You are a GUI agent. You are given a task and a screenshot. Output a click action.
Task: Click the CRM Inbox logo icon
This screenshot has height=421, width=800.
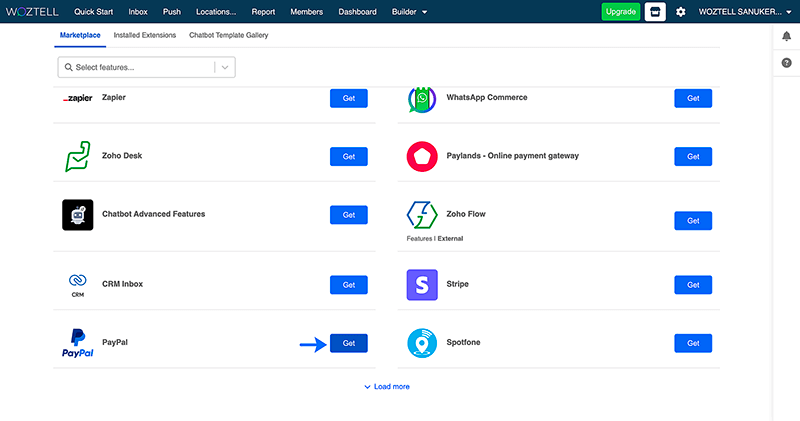click(x=78, y=285)
